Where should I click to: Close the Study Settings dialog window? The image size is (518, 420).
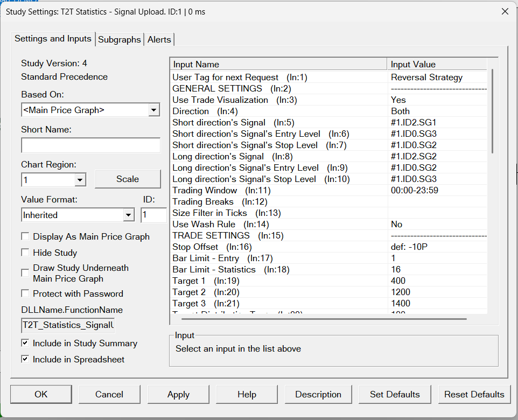[505, 11]
